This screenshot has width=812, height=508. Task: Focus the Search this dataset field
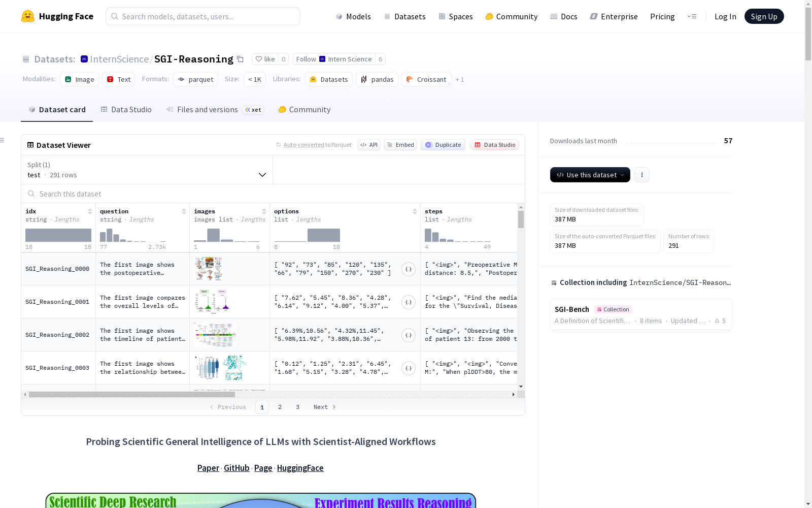pyautogui.click(x=273, y=194)
